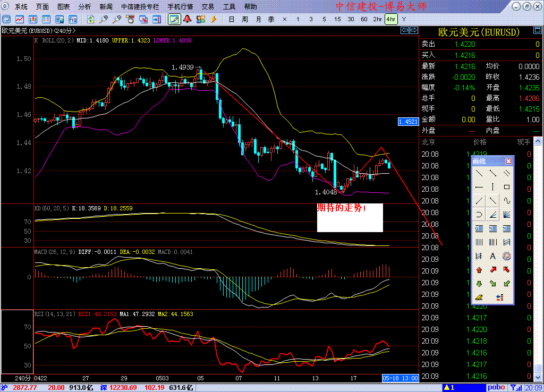This screenshot has width=544, height=392.
Task: Select the highlighted 4hr period button
Action: (391, 20)
